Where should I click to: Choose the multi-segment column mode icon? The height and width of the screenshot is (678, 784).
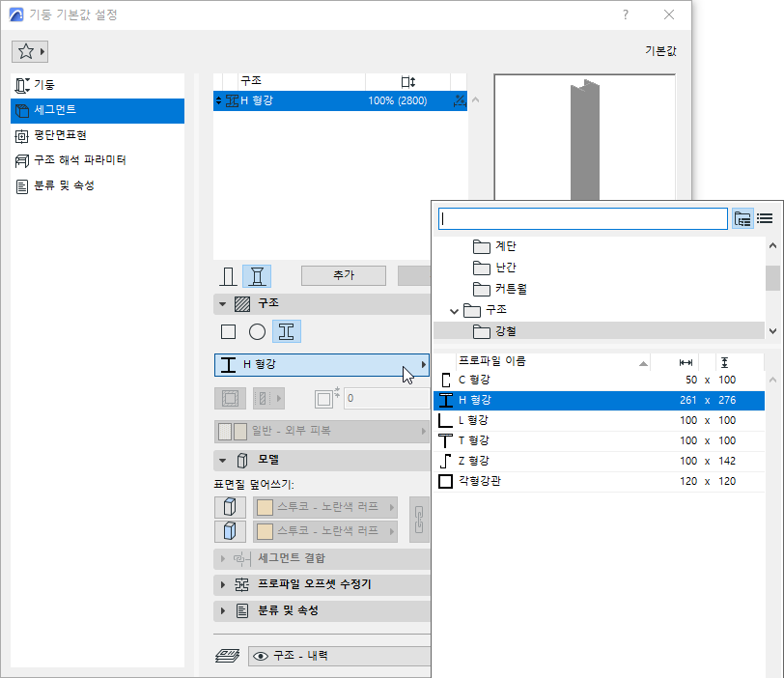click(x=257, y=276)
